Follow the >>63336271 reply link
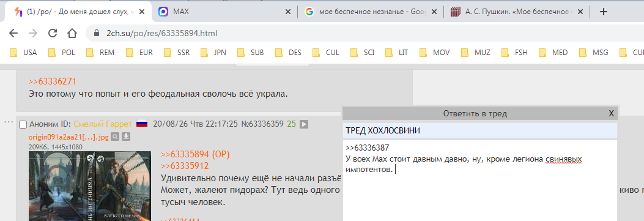This screenshot has height=221, width=644. [x=53, y=81]
